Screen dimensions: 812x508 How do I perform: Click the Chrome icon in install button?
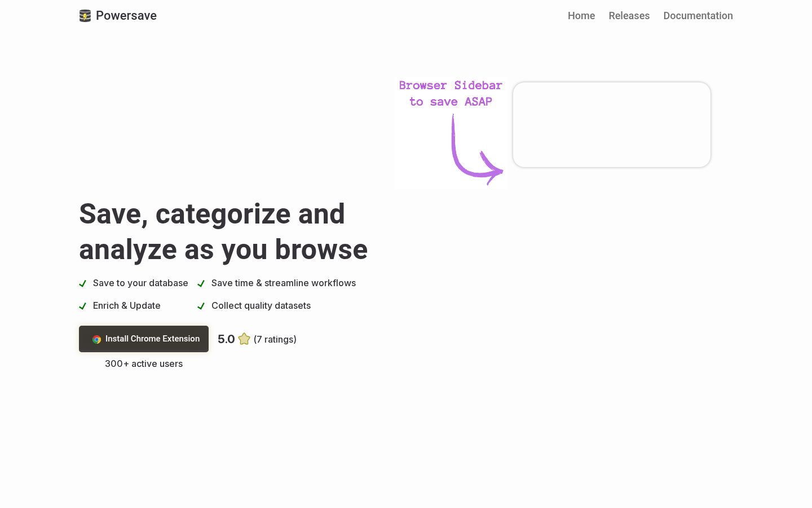tap(97, 339)
